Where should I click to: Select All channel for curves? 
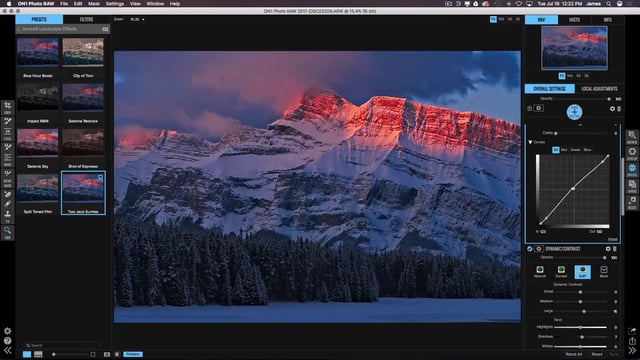click(x=556, y=150)
